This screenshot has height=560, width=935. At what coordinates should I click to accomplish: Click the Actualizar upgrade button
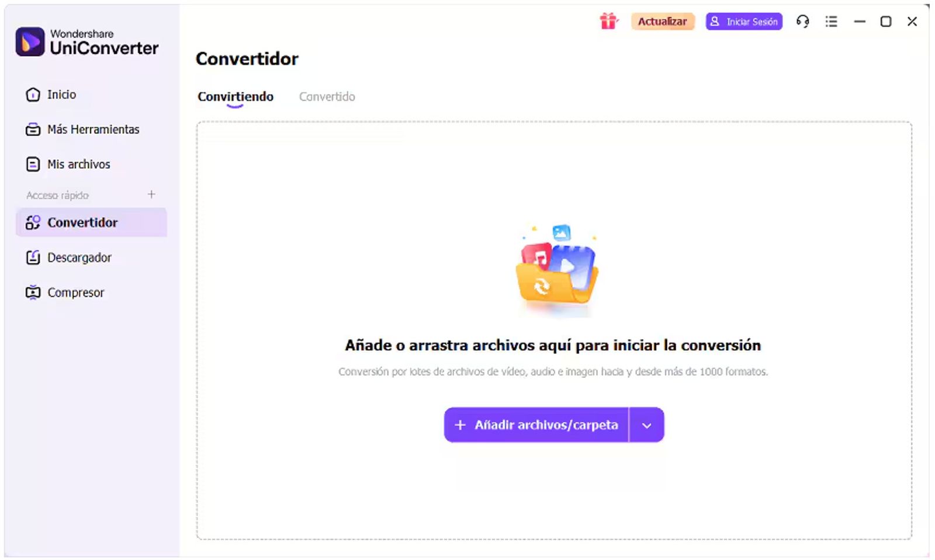coord(663,22)
